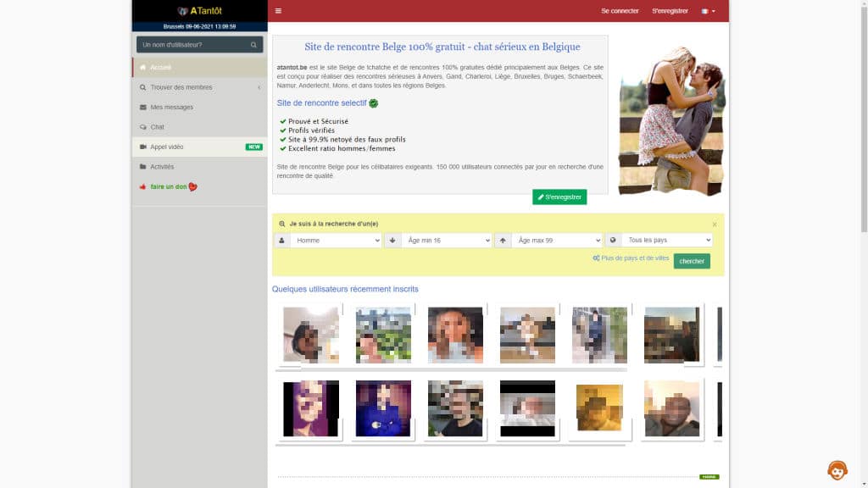Click the username search magnifier icon

click(253, 45)
